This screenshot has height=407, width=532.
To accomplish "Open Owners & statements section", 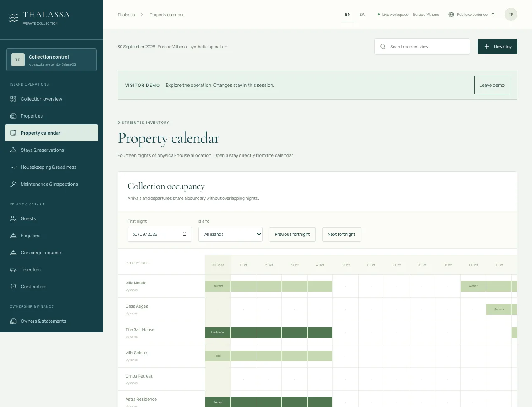I will pyautogui.click(x=52, y=321).
